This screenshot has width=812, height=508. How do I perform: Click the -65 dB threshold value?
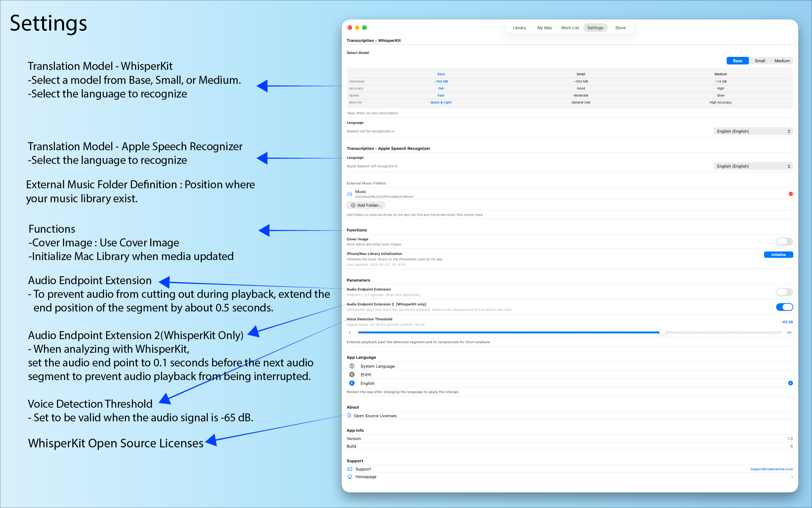coord(787,322)
